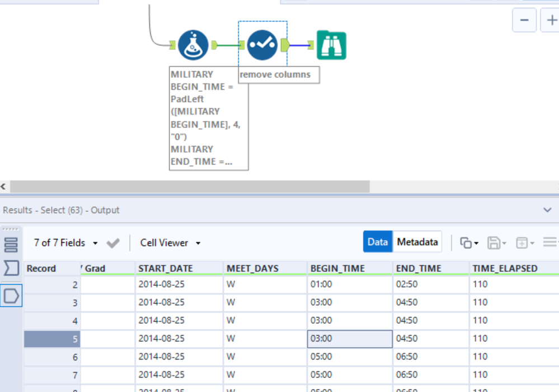This screenshot has height=392, width=559.
Task: Select the Formula tool flask icon
Action: 193,45
